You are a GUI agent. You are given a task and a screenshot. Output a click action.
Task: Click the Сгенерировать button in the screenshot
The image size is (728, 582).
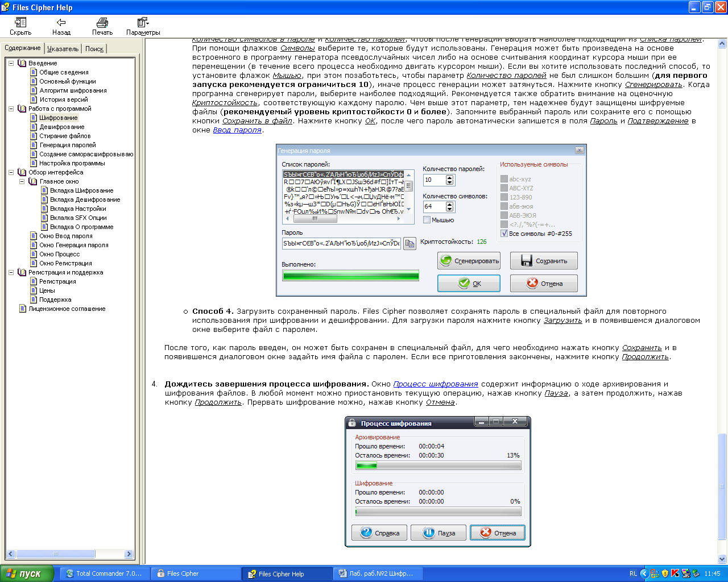tap(469, 261)
